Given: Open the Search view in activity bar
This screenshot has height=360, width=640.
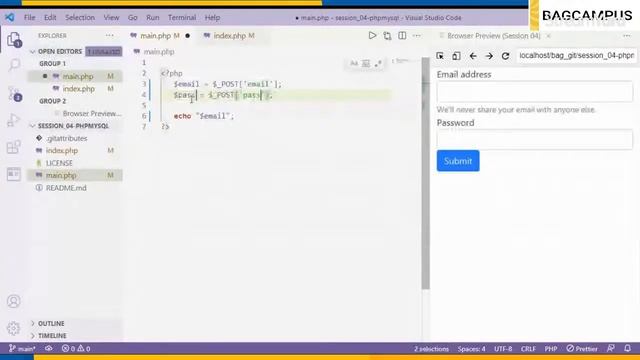Looking at the screenshot, I should 14,65.
